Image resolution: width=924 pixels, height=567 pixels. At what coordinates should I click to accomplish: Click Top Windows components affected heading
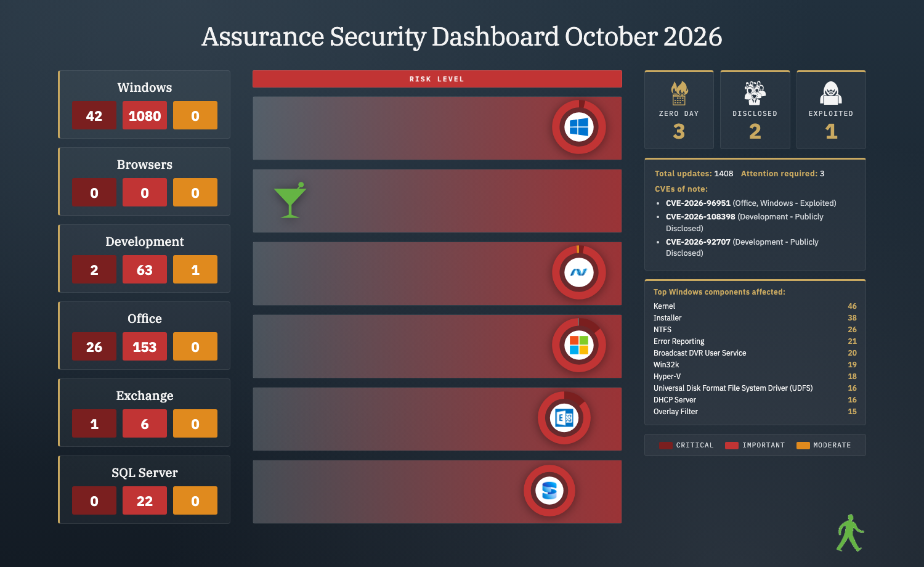click(x=719, y=292)
